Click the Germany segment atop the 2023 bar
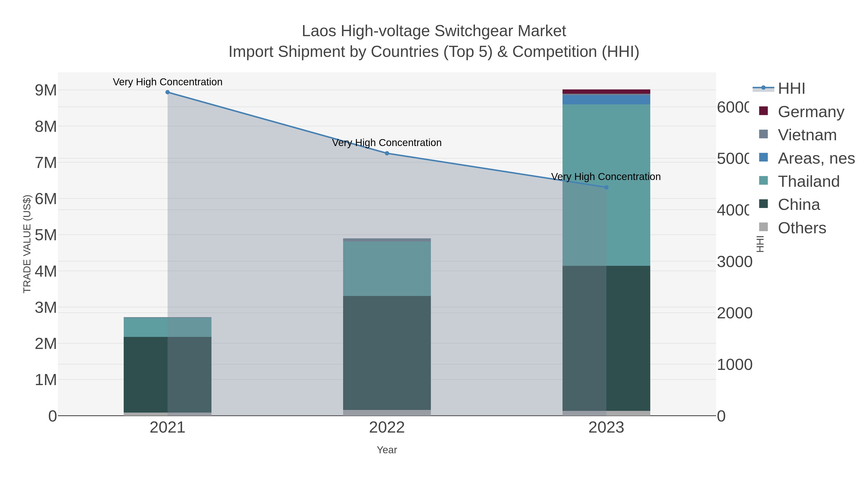The image size is (868, 488). coord(606,92)
